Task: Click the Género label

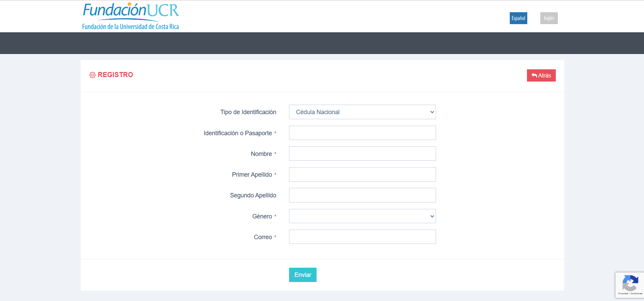Action: click(262, 216)
